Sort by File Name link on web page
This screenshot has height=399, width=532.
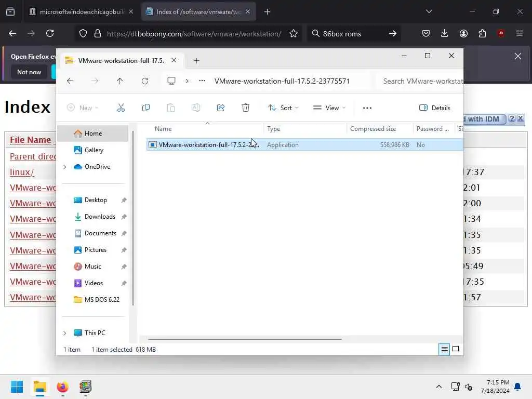[x=30, y=140]
